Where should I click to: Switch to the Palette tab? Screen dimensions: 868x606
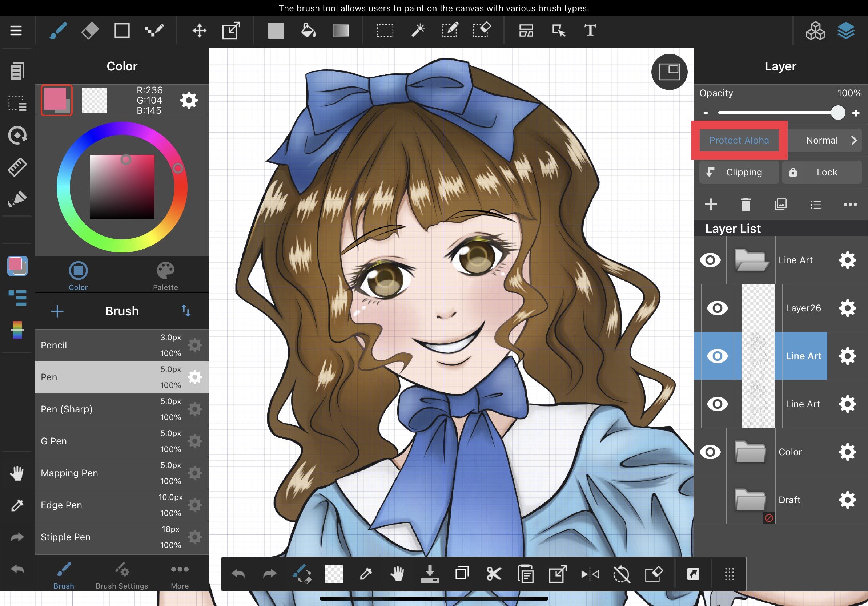[x=165, y=276]
